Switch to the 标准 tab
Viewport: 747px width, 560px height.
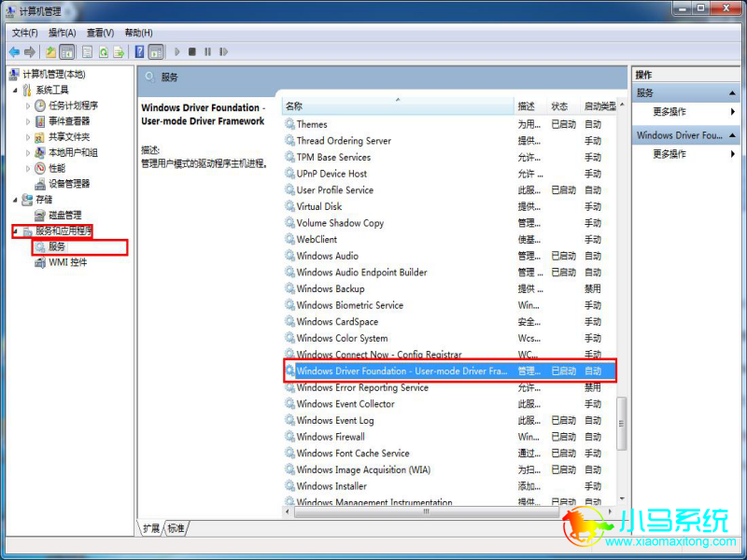pos(176,528)
